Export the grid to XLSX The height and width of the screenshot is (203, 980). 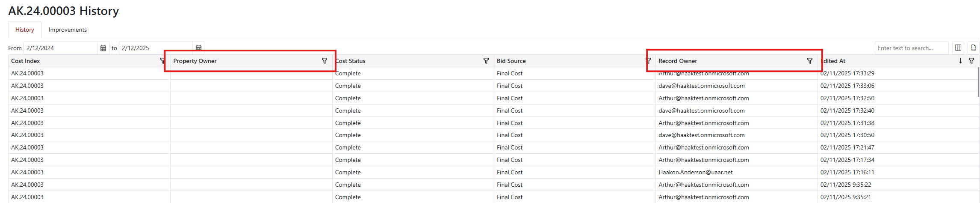click(x=974, y=48)
